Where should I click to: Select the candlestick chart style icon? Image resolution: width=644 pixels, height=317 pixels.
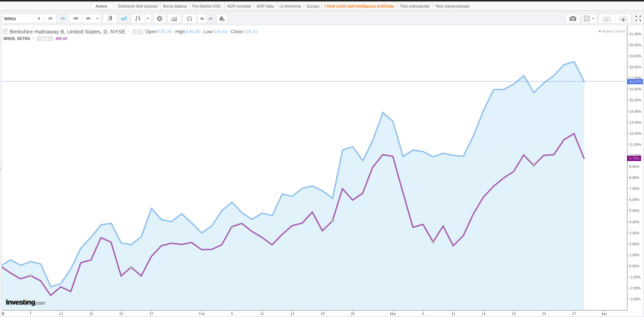[x=110, y=18]
